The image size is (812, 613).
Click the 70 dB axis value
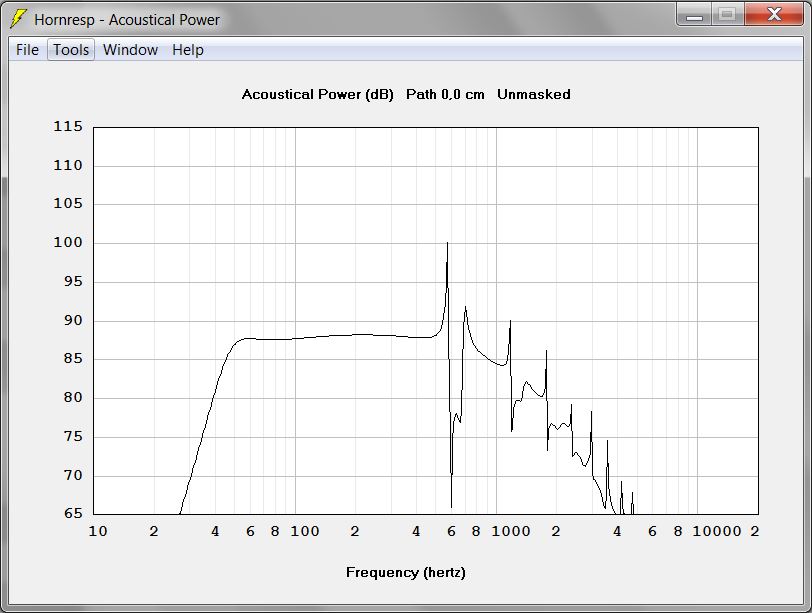(x=73, y=475)
